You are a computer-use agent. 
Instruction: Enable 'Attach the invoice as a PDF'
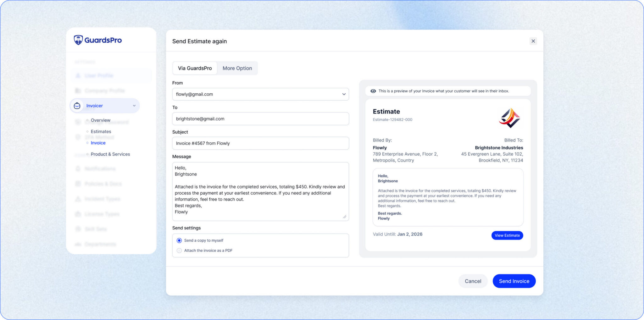click(179, 251)
